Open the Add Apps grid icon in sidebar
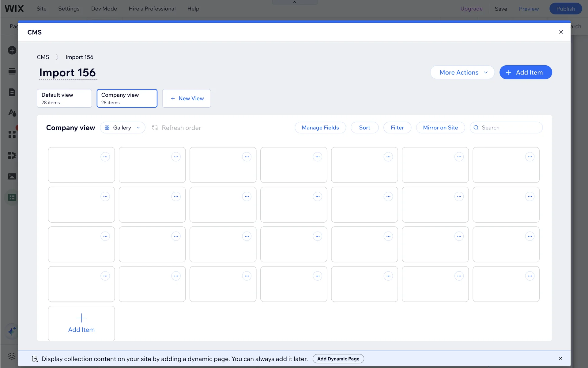This screenshot has width=588, height=368. 12,134
